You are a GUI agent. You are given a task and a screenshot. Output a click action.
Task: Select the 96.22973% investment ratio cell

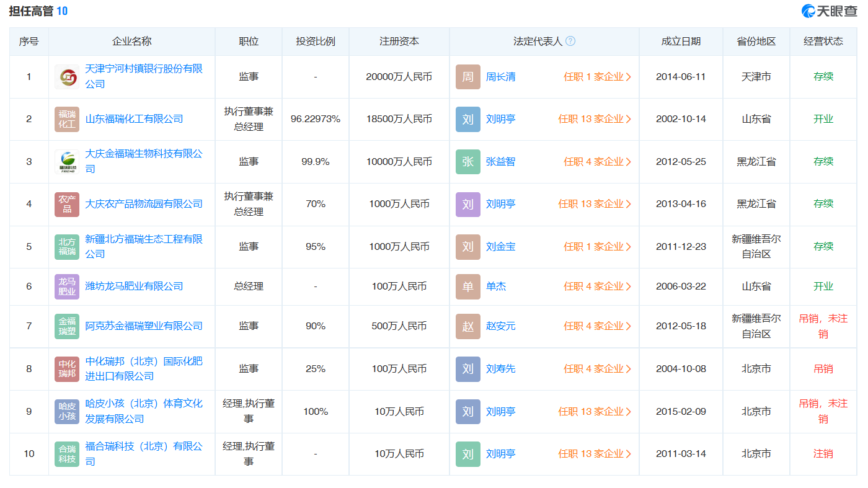[x=316, y=119]
